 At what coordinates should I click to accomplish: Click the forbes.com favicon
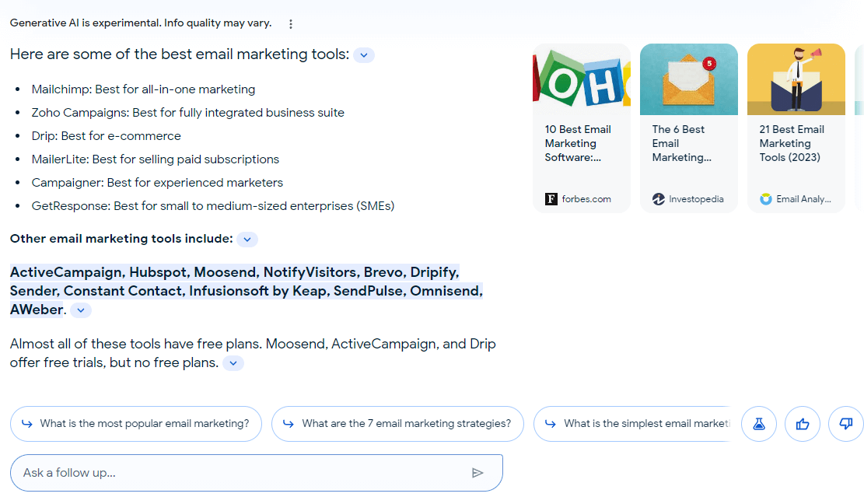click(x=551, y=199)
